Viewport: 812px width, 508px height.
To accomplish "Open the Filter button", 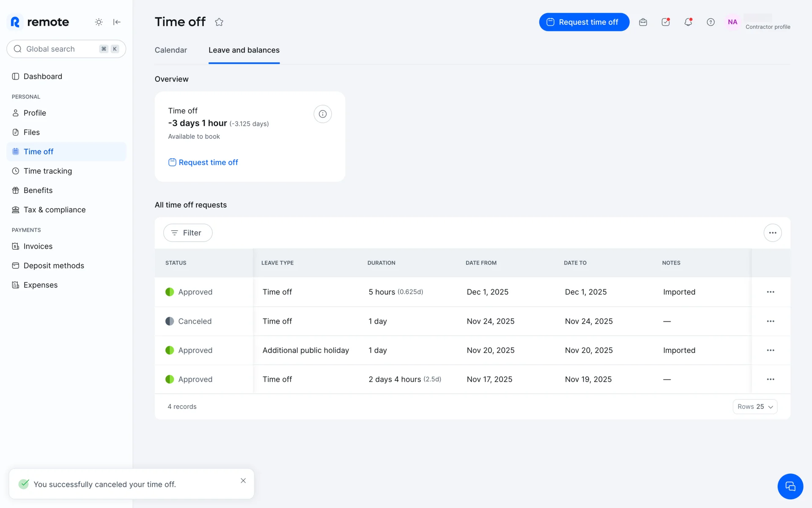I will (x=188, y=233).
